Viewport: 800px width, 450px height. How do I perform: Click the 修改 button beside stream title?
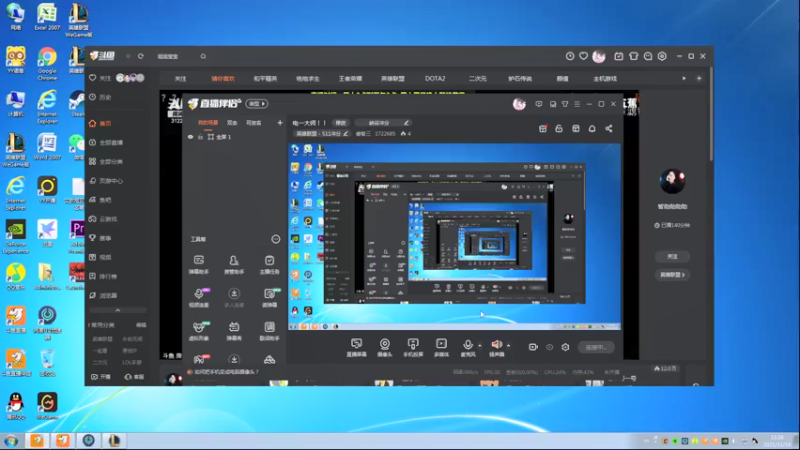[x=340, y=123]
